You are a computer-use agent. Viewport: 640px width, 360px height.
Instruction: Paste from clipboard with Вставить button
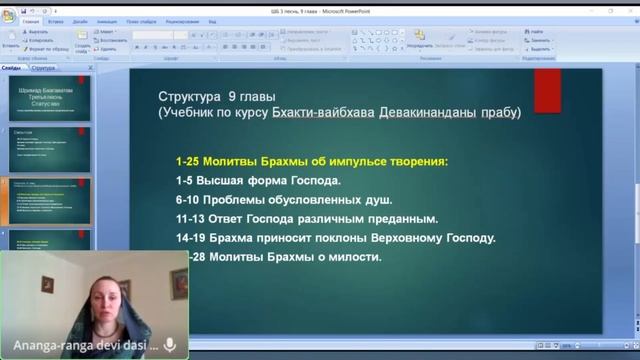tap(11, 41)
